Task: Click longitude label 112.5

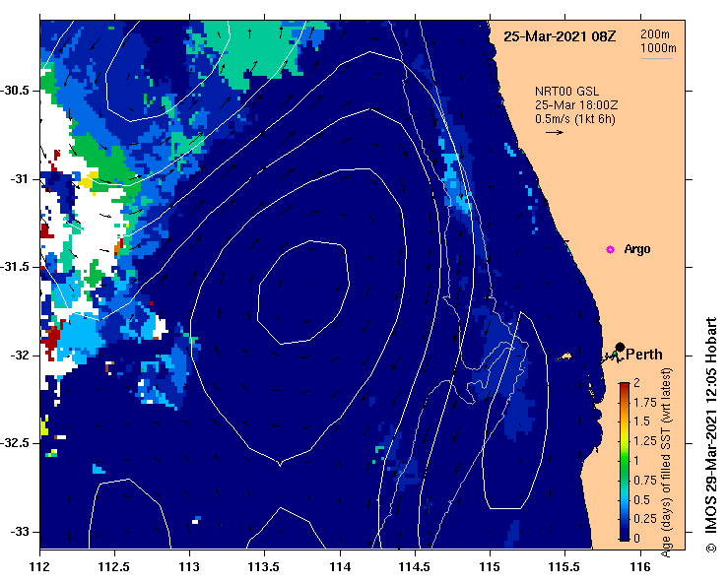Action: click(114, 567)
